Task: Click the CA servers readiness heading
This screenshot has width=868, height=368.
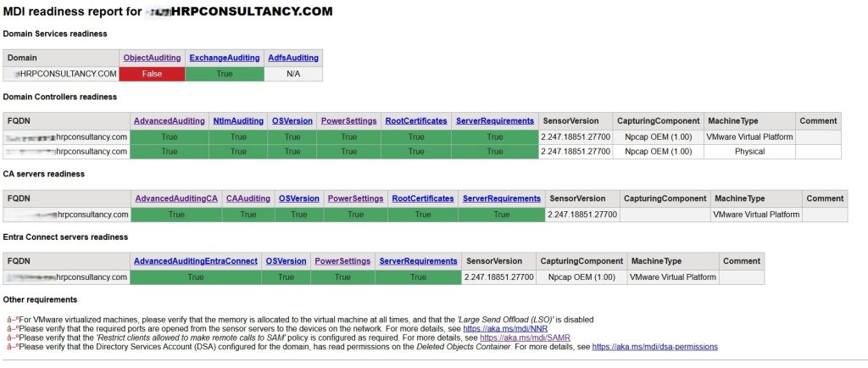Action: coord(44,174)
